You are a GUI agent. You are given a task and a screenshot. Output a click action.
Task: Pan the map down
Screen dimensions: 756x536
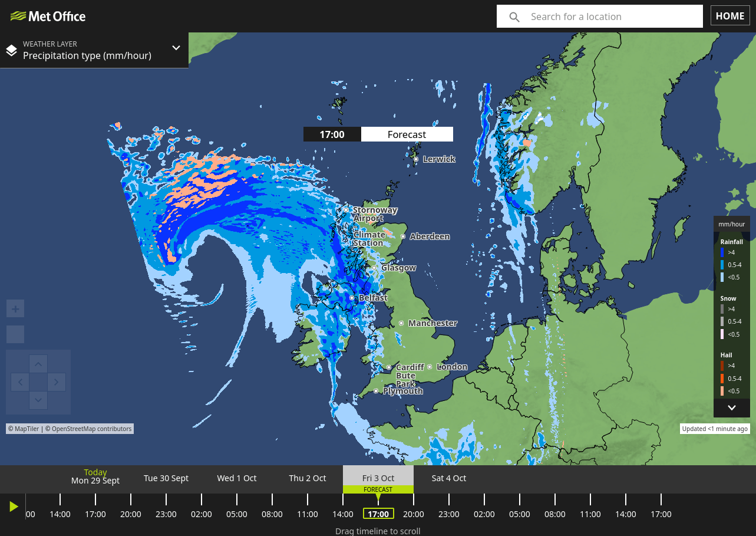[x=38, y=400]
